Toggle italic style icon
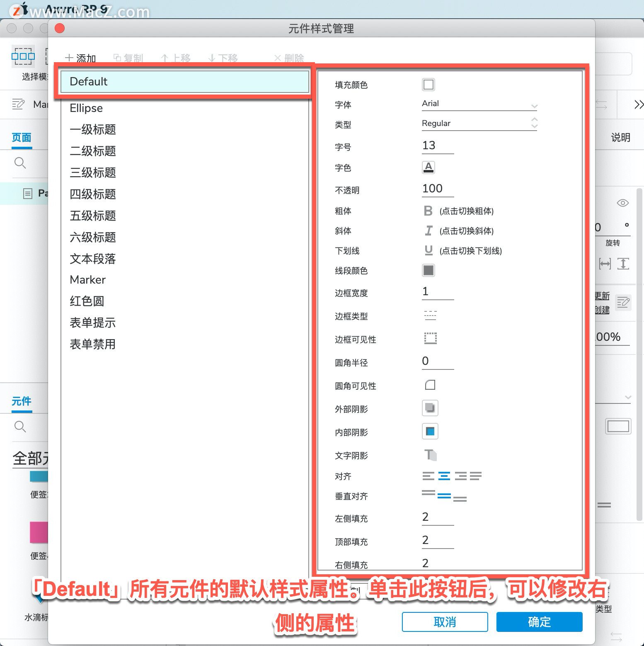 click(x=429, y=231)
